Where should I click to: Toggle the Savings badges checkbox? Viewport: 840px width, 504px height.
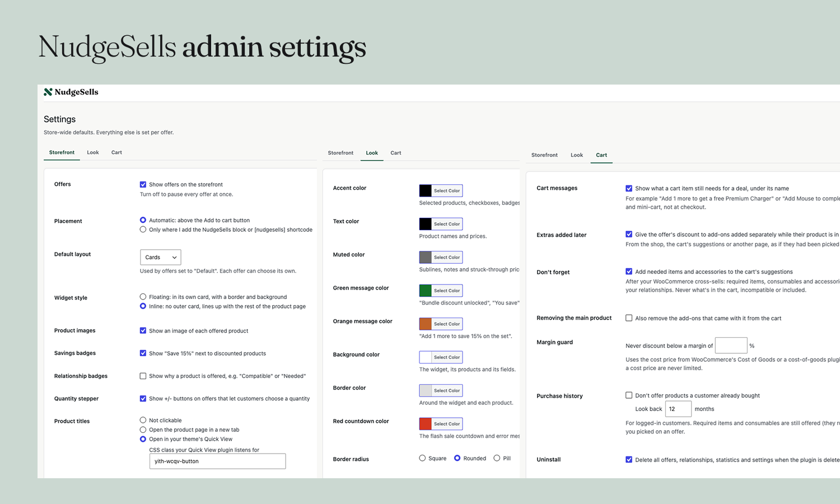click(143, 353)
